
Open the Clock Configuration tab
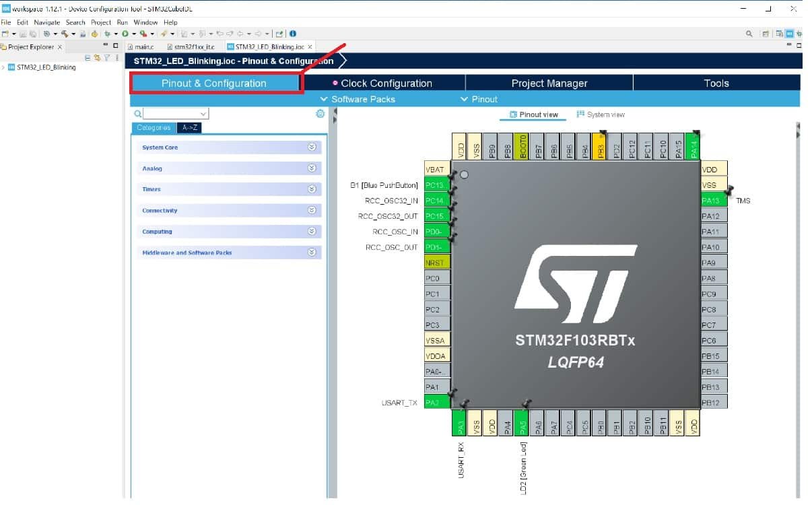coord(382,83)
